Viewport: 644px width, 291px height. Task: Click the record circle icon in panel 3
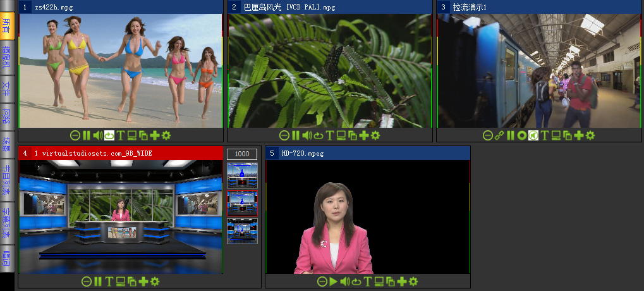tap(521, 135)
